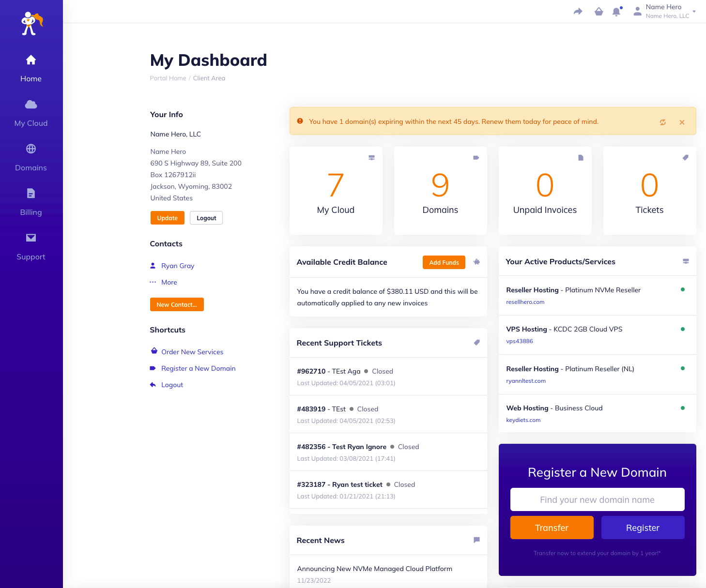Open the Billing sidebar section

point(31,202)
